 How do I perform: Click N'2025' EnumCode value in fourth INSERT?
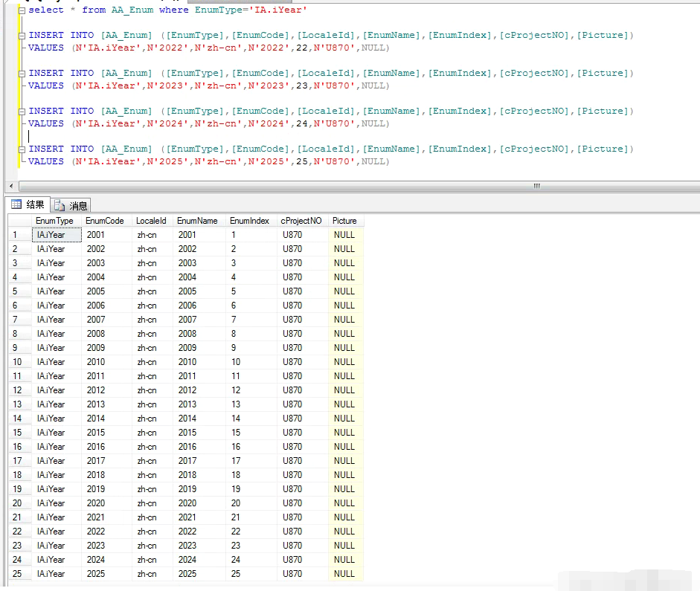click(x=168, y=161)
